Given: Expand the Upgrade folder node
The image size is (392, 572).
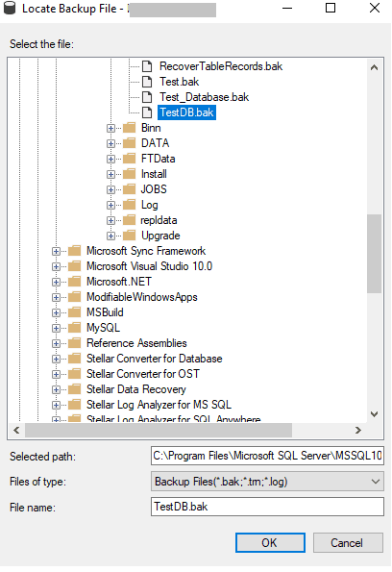Looking at the screenshot, I should tap(110, 236).
